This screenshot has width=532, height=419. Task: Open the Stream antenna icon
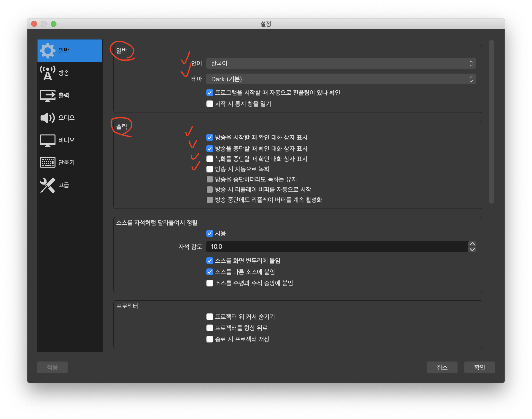coord(47,73)
